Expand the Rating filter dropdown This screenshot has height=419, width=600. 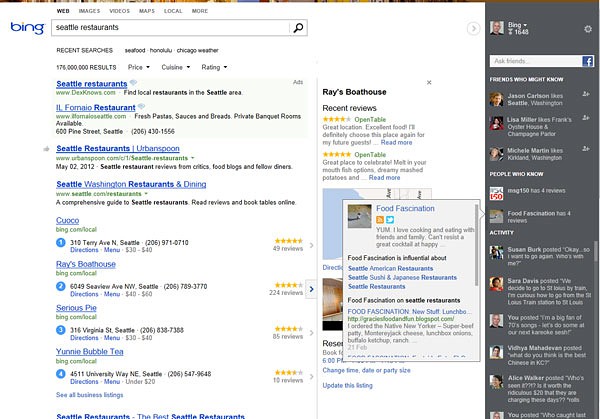pyautogui.click(x=214, y=67)
